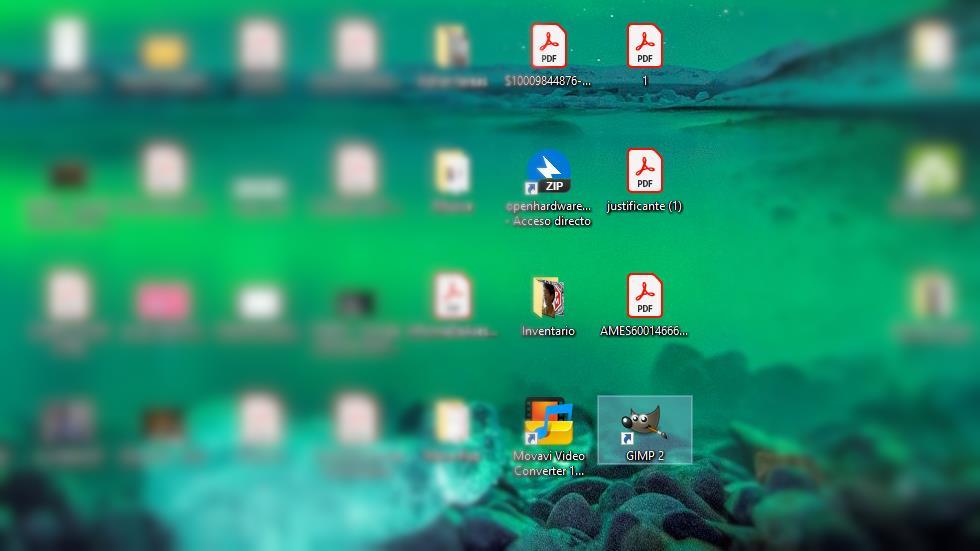Viewport: 980px width, 551px height.
Task: Click the blurred PDF icon beside Inventario folder
Action: point(452,296)
